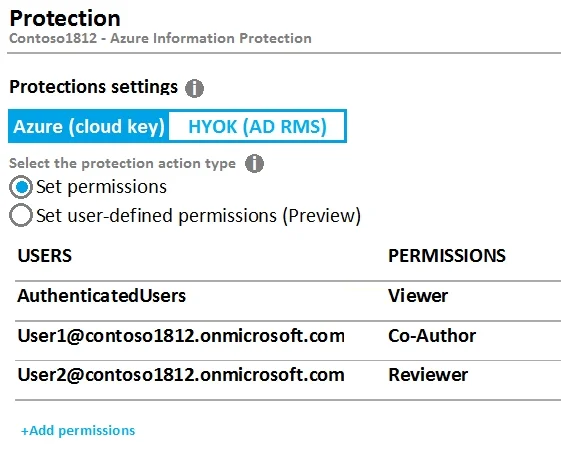
Task: Choose Set user-defined permissions radio circle
Action: click(21, 215)
